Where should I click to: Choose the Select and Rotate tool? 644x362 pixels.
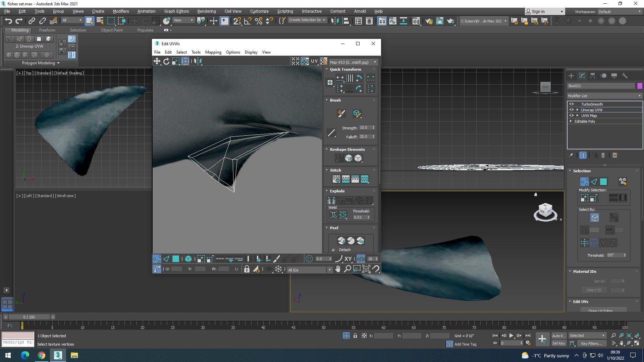(145, 21)
